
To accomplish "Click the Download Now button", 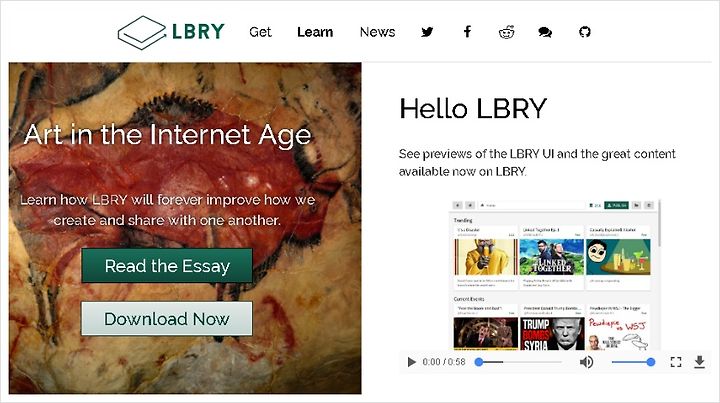I will [x=167, y=319].
